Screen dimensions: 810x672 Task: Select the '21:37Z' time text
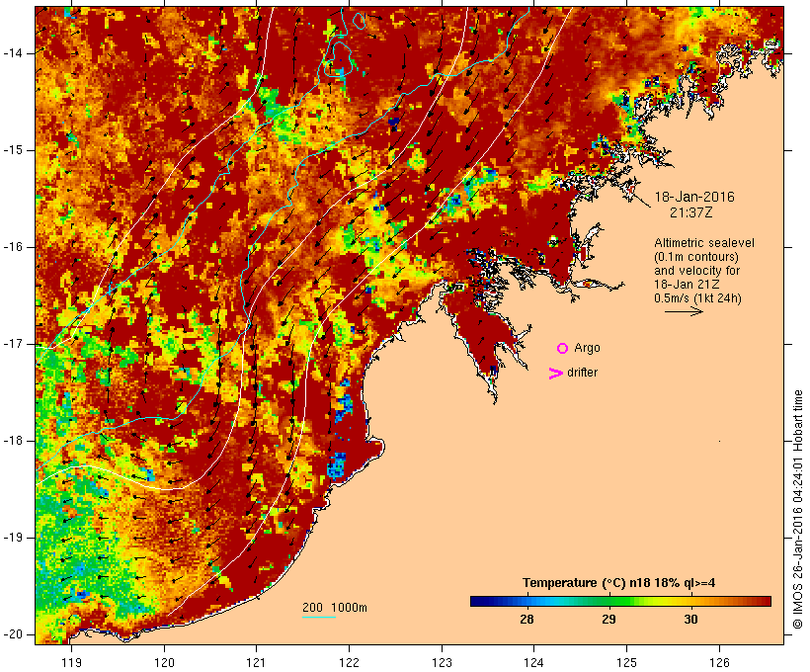point(691,212)
